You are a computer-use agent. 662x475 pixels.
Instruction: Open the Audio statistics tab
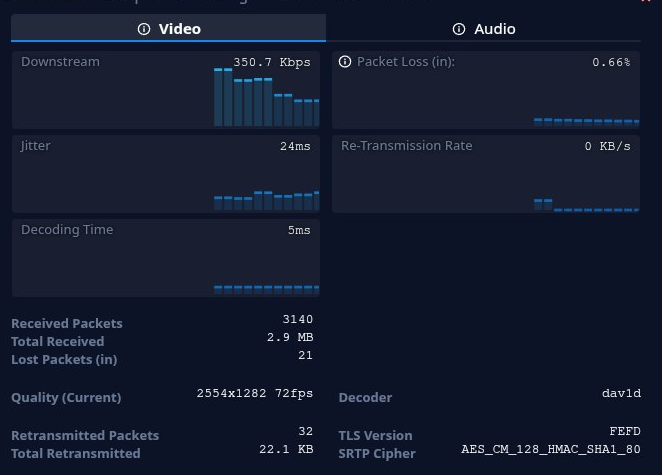coord(484,29)
